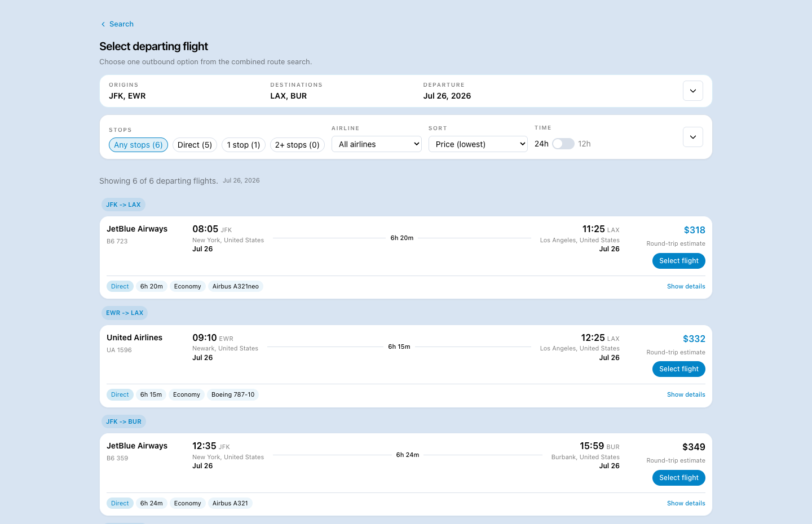
Task: Click the departure date Jul 26, 2026
Action: coord(447,96)
